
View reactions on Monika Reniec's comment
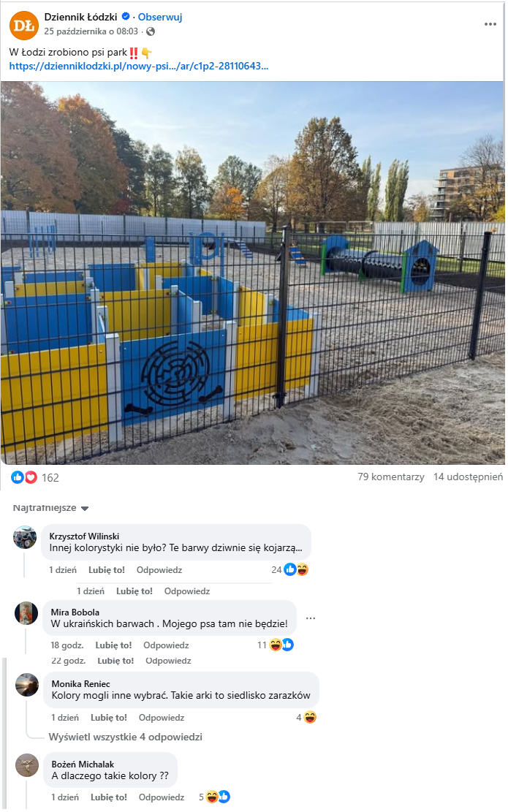tap(306, 718)
